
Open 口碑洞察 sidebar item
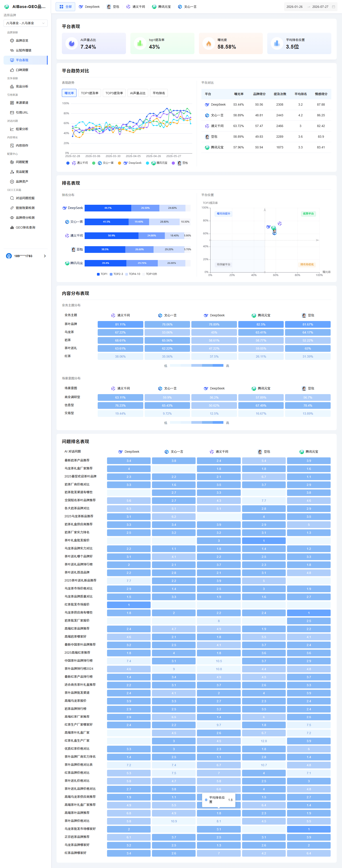pyautogui.click(x=25, y=70)
